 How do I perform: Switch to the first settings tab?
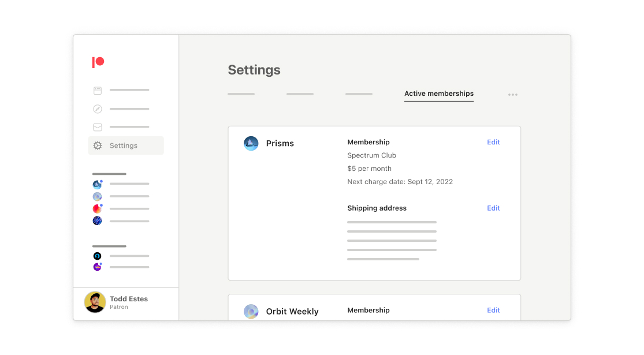(241, 94)
